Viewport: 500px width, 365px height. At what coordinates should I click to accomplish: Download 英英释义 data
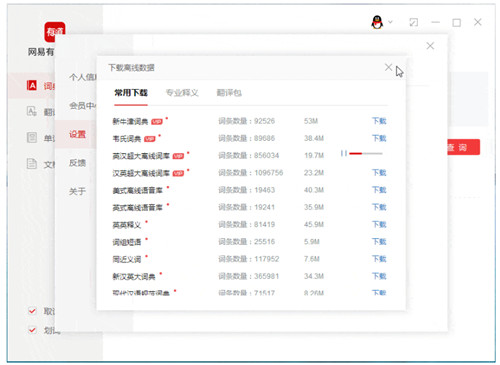[x=379, y=224]
